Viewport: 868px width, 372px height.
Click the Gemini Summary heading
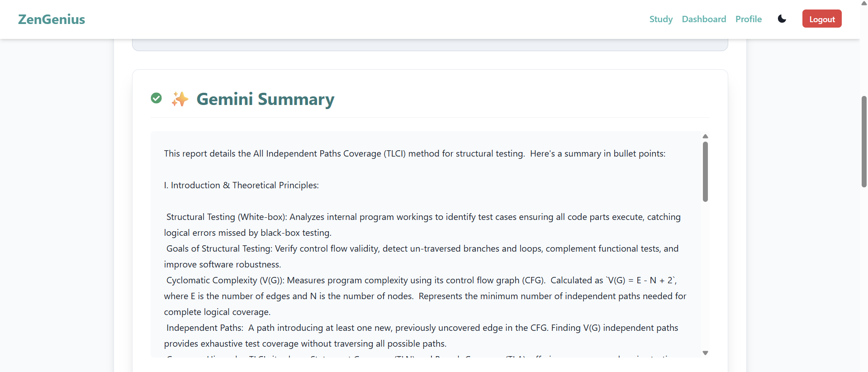266,99
